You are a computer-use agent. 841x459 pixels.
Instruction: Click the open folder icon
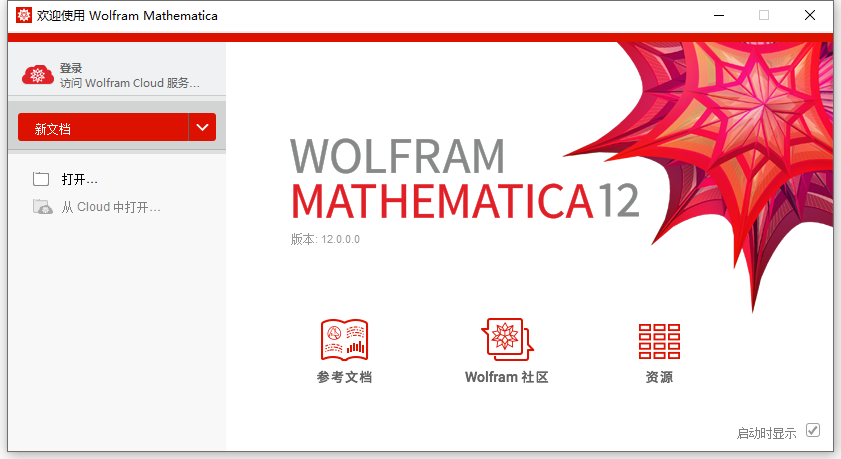click(41, 179)
